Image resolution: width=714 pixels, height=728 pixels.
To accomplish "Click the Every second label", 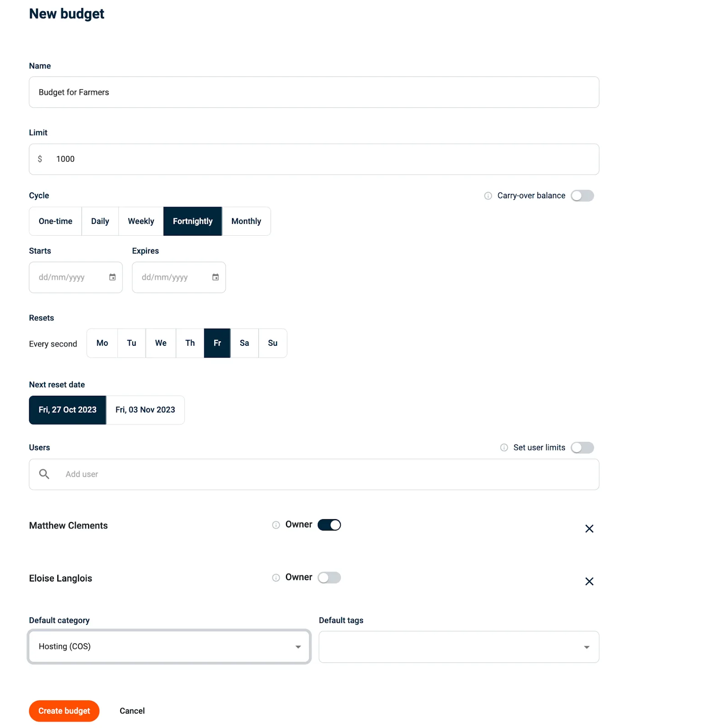I will coord(53,344).
